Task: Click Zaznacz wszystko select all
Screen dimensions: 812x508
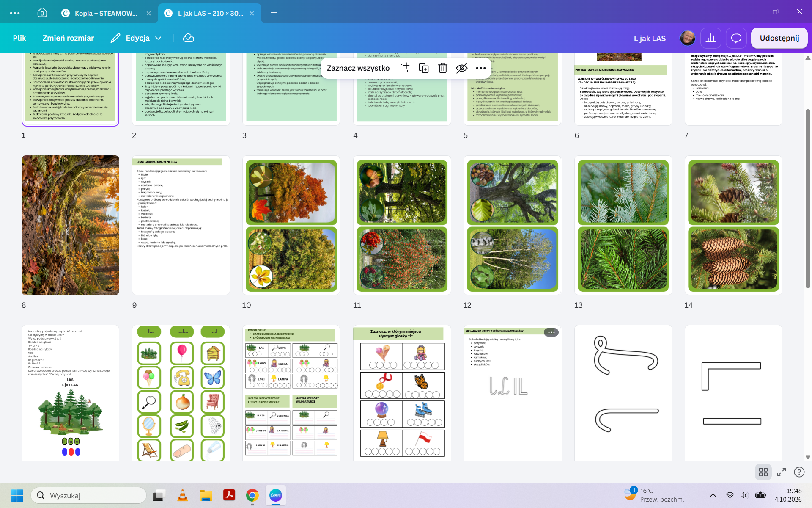Action: [358, 68]
